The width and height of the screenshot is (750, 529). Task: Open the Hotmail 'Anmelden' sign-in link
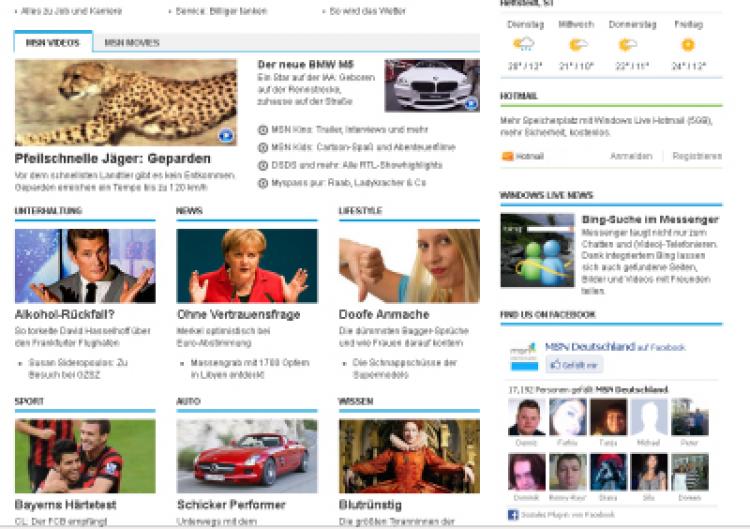click(631, 157)
